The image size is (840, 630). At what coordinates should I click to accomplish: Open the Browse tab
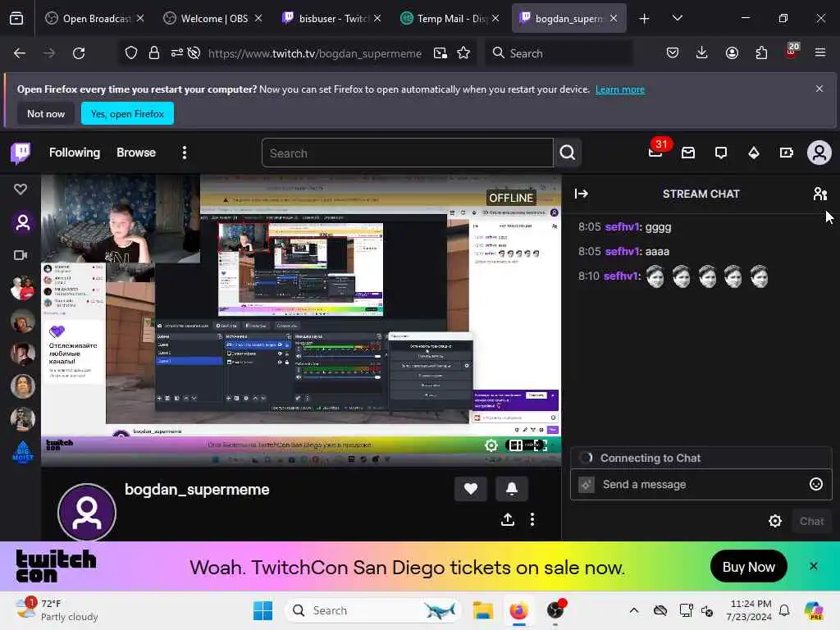click(x=136, y=153)
